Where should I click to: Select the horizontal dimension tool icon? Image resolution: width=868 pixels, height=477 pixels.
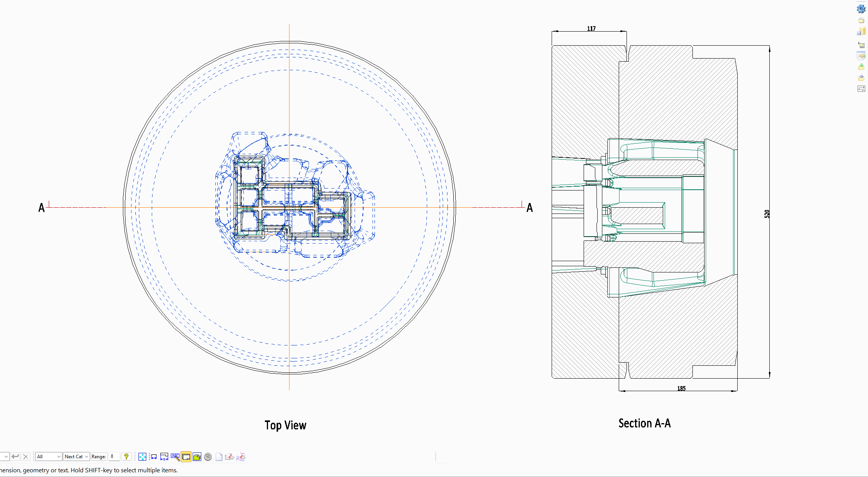(154, 457)
